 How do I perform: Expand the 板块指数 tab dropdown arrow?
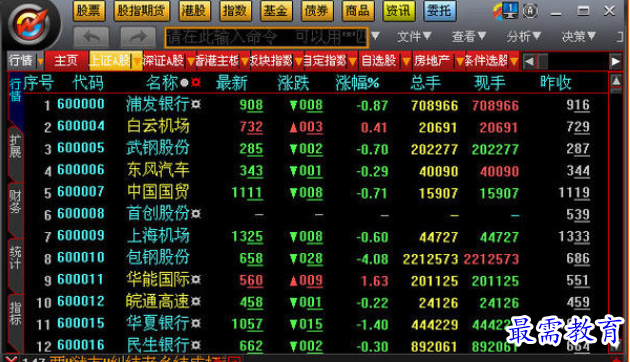point(299,61)
